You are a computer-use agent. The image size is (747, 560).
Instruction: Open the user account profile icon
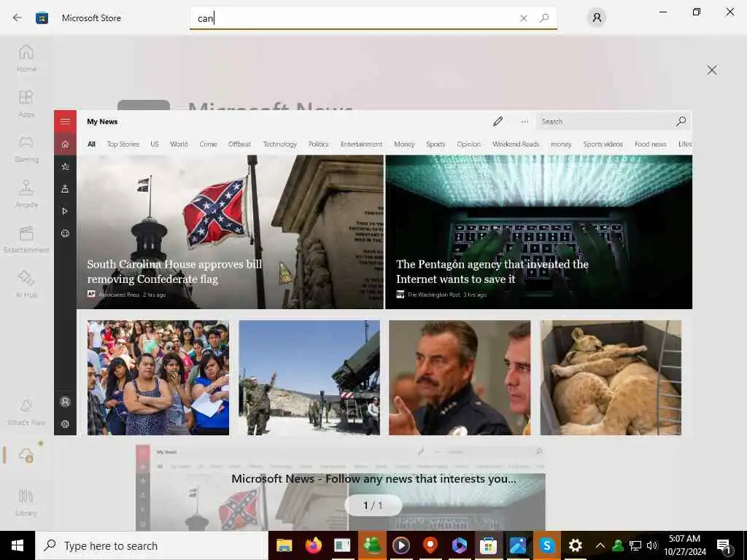[597, 18]
